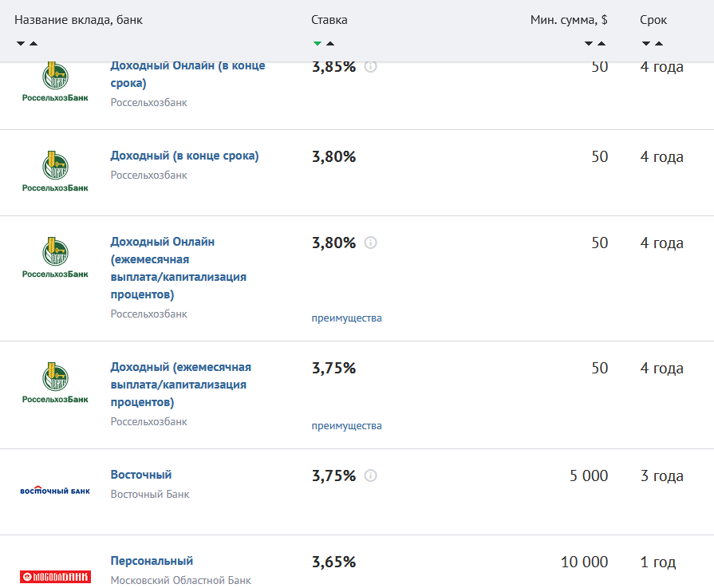Open info icon next to 3,85% rate
Image resolution: width=714 pixels, height=588 pixels.
(x=370, y=67)
